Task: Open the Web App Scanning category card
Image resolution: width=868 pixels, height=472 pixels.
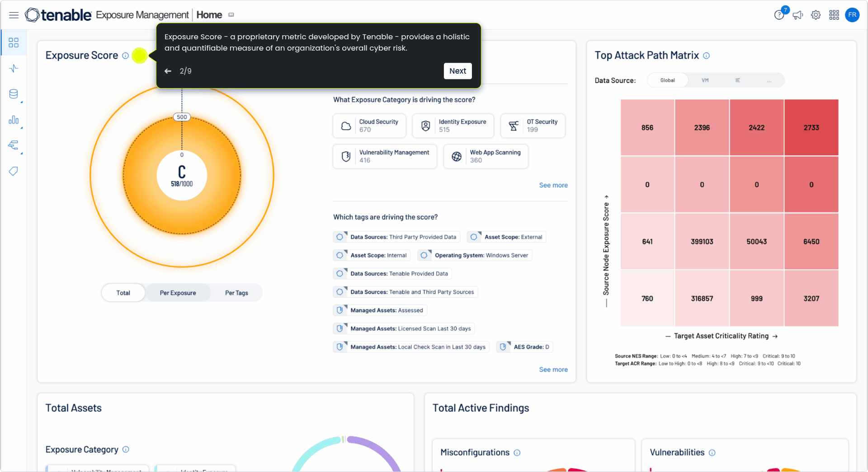Action: tap(486, 156)
